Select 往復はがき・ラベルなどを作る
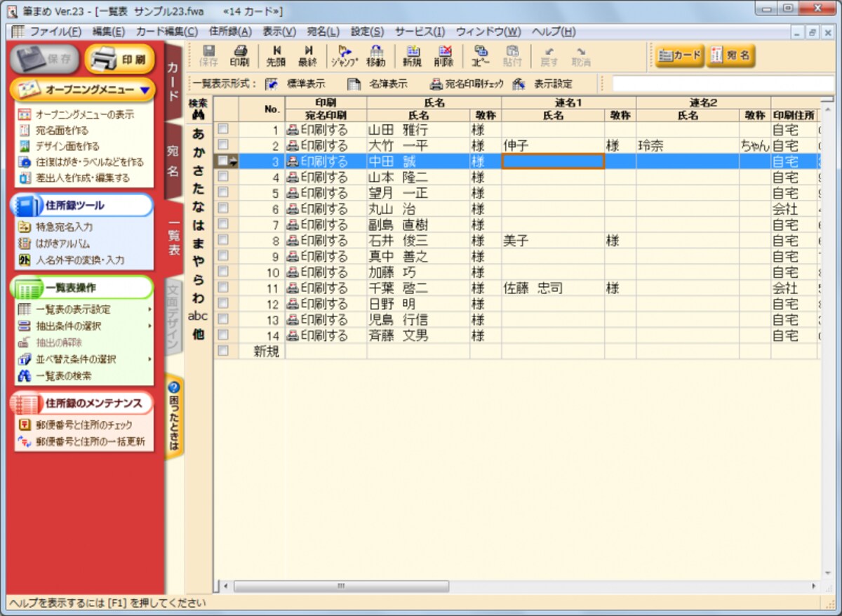The width and height of the screenshot is (842, 616). coord(81,162)
